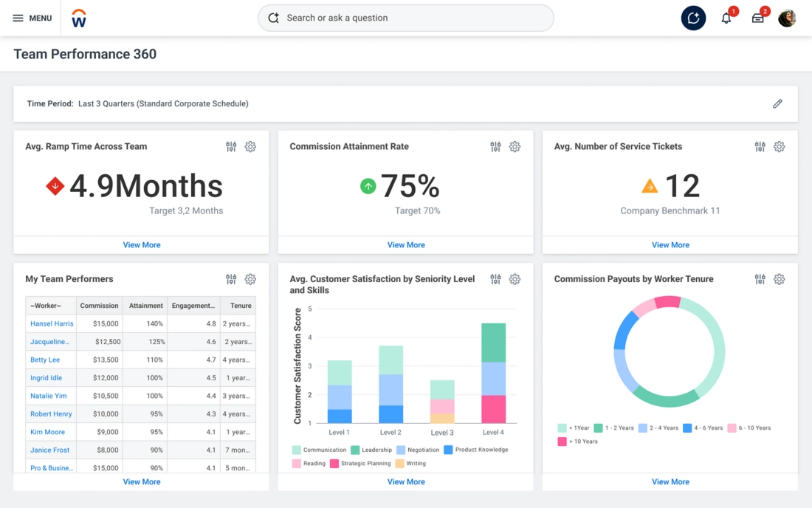Image resolution: width=812 pixels, height=508 pixels.
Task: Sort by the Commission column header
Action: tap(99, 306)
